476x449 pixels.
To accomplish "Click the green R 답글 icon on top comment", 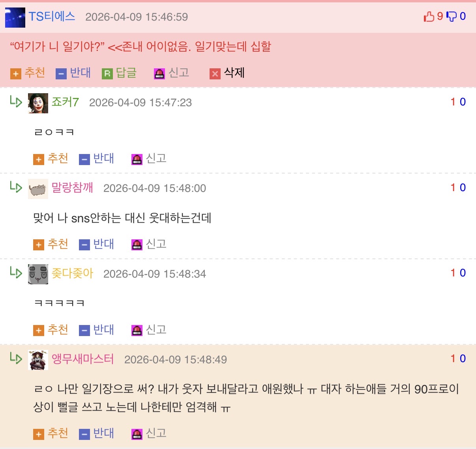I will coord(107,74).
